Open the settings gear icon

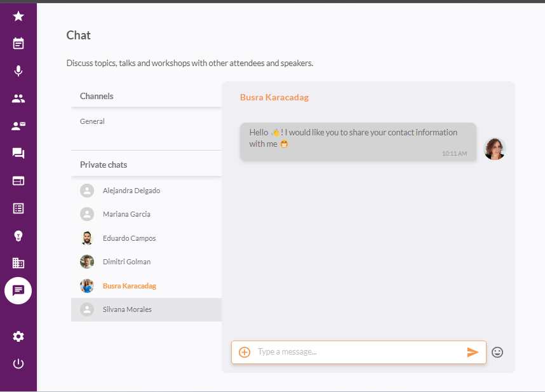point(18,336)
